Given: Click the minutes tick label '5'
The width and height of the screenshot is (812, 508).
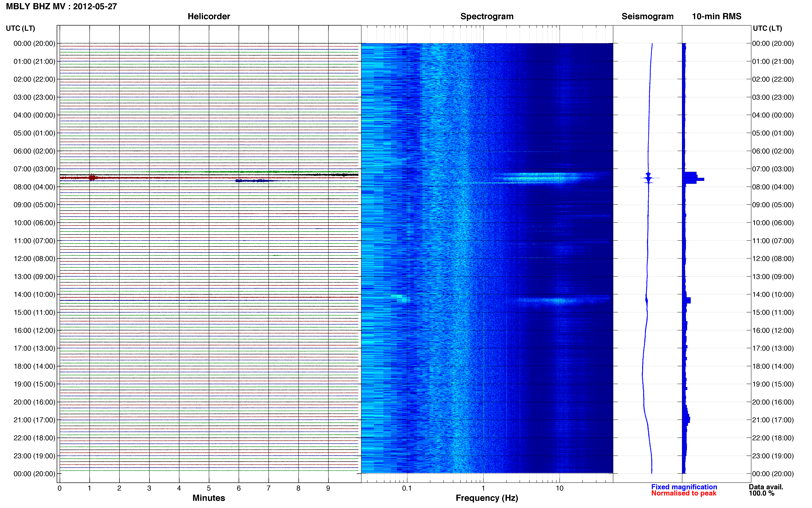Looking at the screenshot, I should [209, 488].
